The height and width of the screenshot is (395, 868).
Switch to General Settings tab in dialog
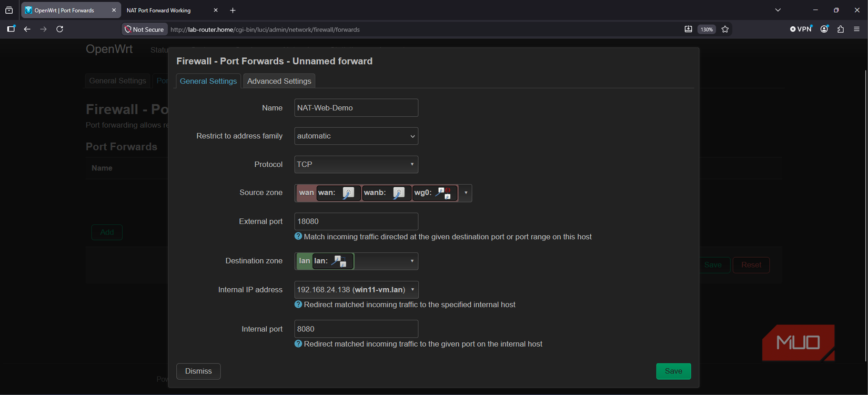208,81
